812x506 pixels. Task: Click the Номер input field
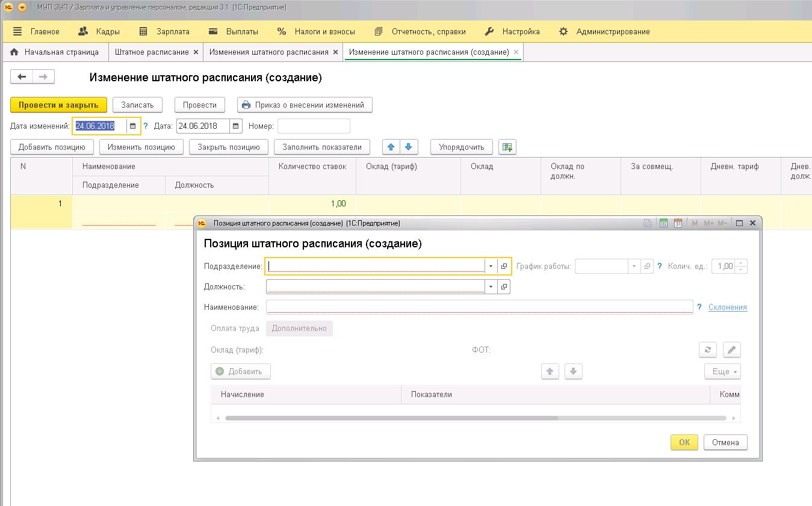(x=314, y=126)
